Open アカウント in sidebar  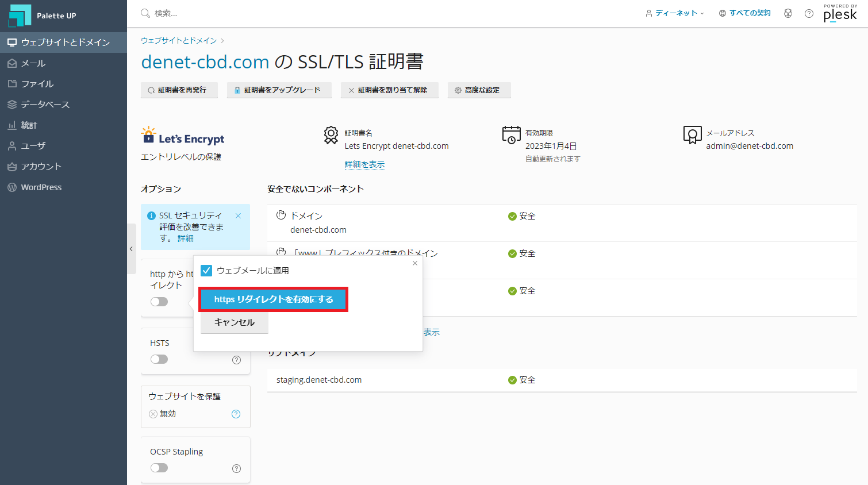(63, 167)
